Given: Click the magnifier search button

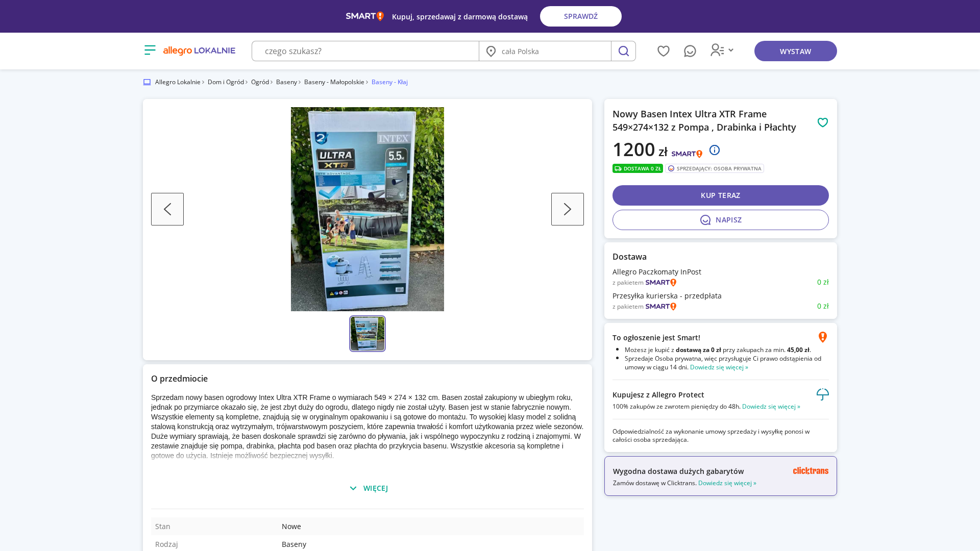Looking at the screenshot, I should tap(623, 51).
